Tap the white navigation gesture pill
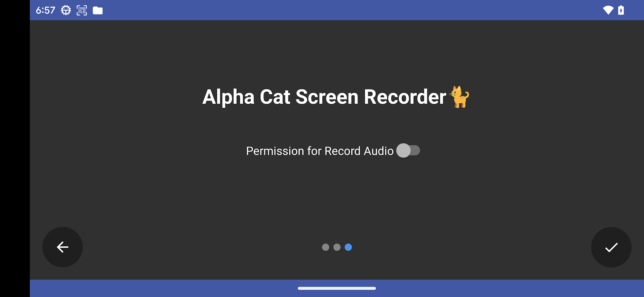Viewport: 644px width, 297px height. tap(337, 288)
